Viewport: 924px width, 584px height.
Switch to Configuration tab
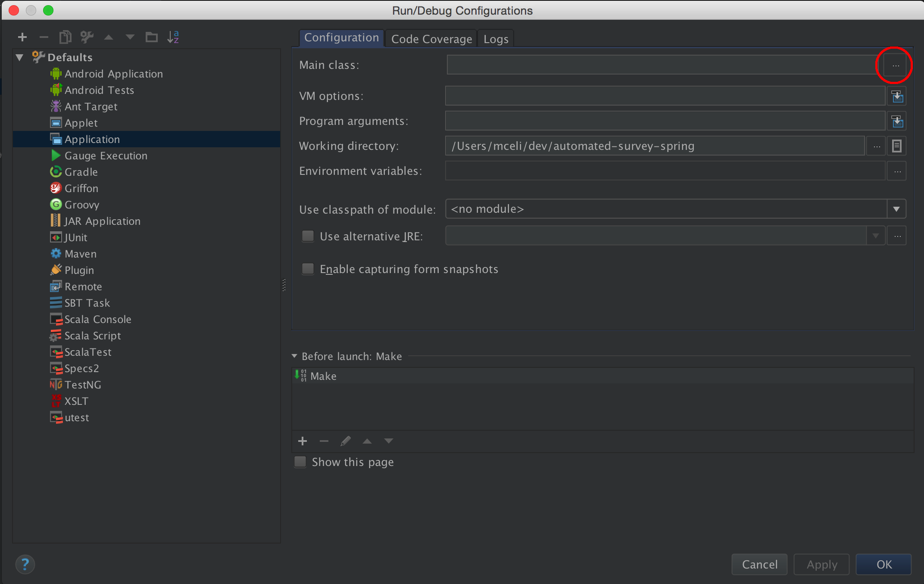pos(341,38)
